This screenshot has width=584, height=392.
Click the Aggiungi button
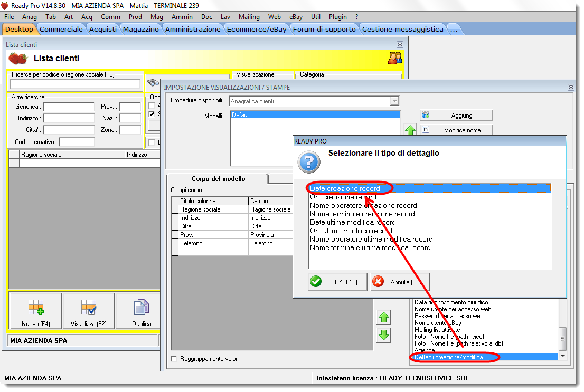(456, 116)
